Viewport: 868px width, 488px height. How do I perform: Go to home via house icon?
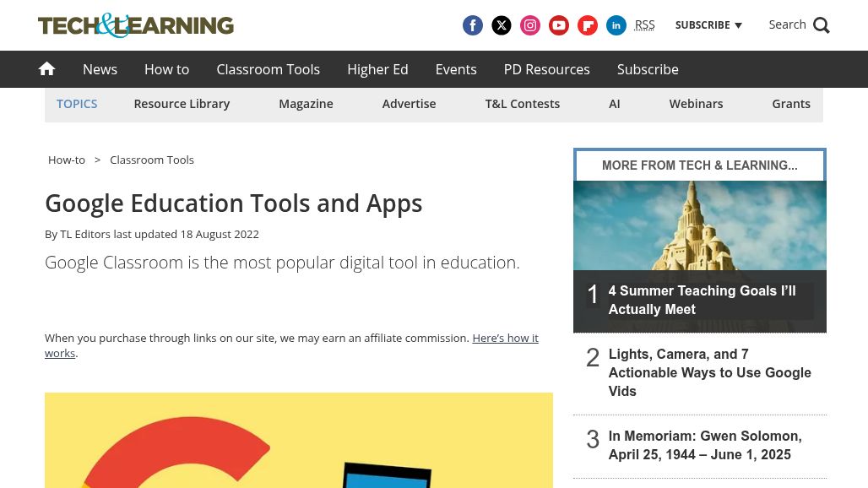46,68
